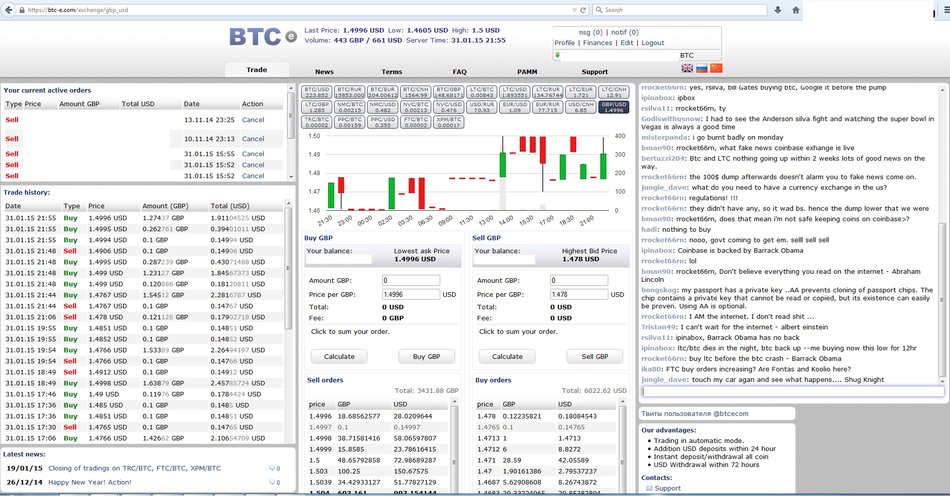Select the GBP/USD pair
The width and height of the screenshot is (950, 496).
(613, 107)
